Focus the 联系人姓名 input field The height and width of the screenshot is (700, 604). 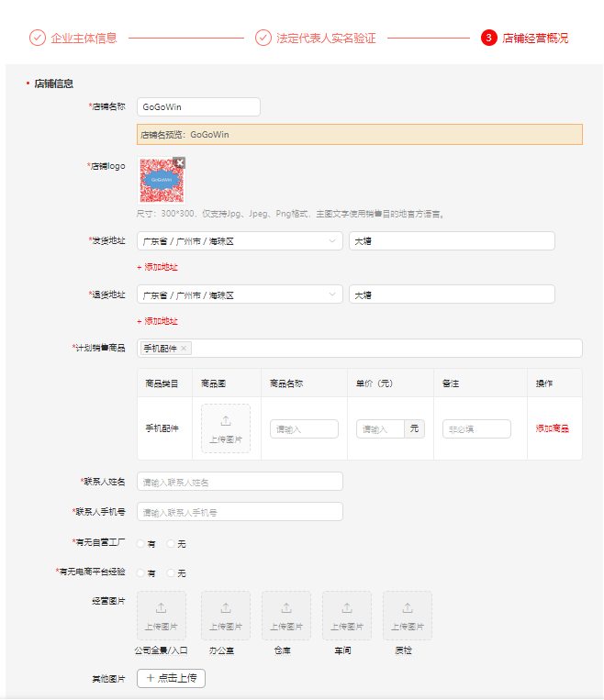tap(240, 482)
